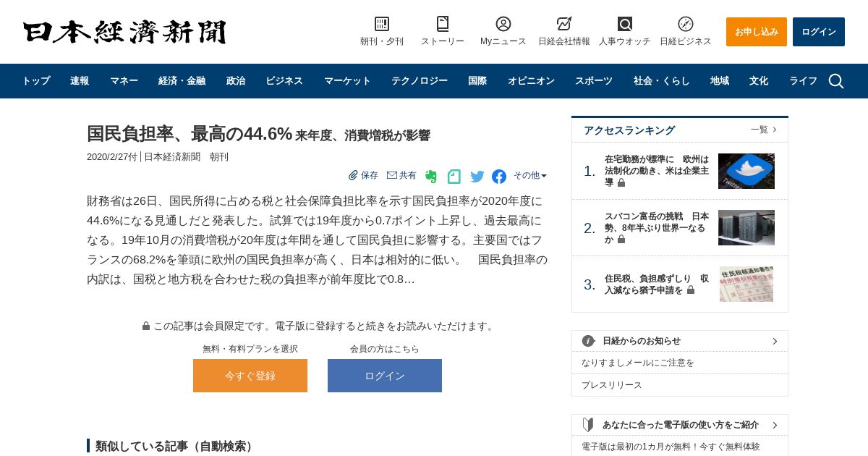The height and width of the screenshot is (456, 868).
Task: Open 電子版は最初の1カ月が無料 link
Action: pyautogui.click(x=671, y=447)
